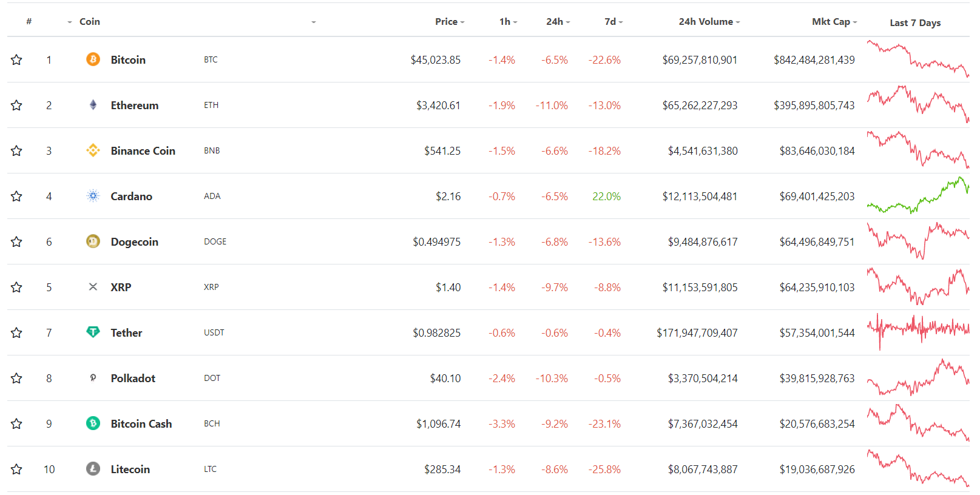980x495 pixels.
Task: Click the Coin column header
Action: tap(89, 22)
